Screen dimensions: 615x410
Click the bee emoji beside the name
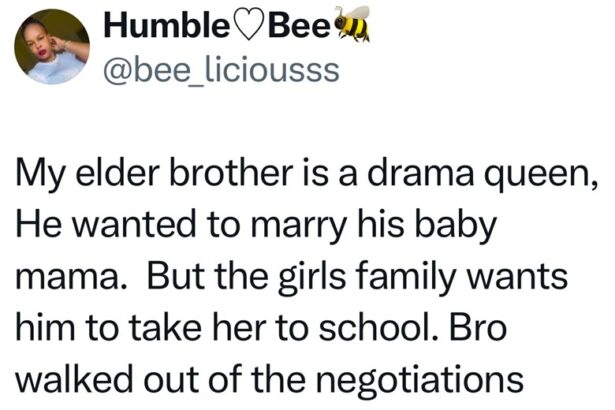click(353, 25)
